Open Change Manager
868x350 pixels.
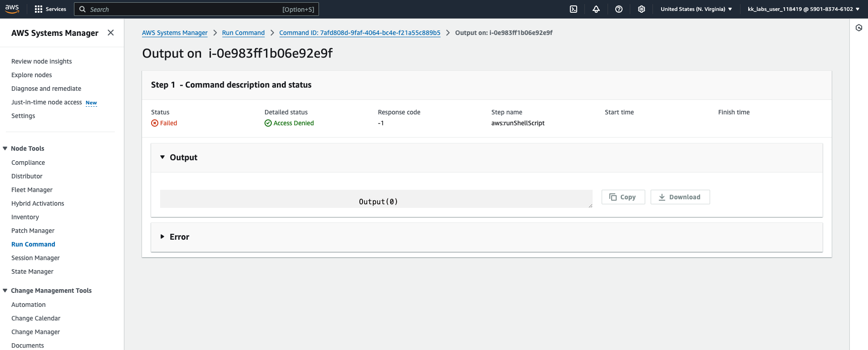[x=35, y=332]
